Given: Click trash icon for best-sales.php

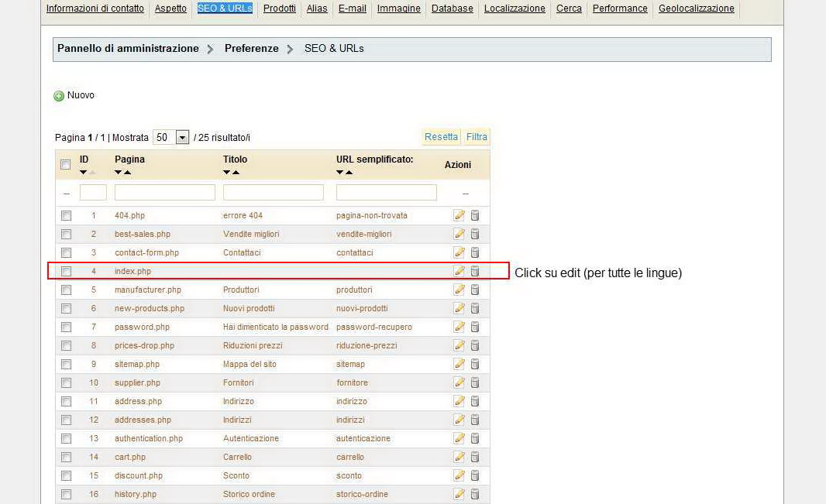Looking at the screenshot, I should (x=475, y=234).
